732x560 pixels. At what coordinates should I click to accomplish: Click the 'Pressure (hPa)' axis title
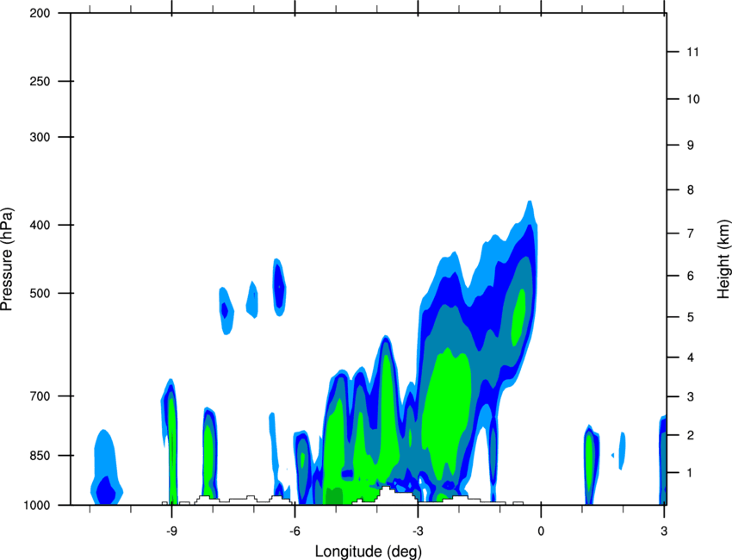tap(7, 259)
